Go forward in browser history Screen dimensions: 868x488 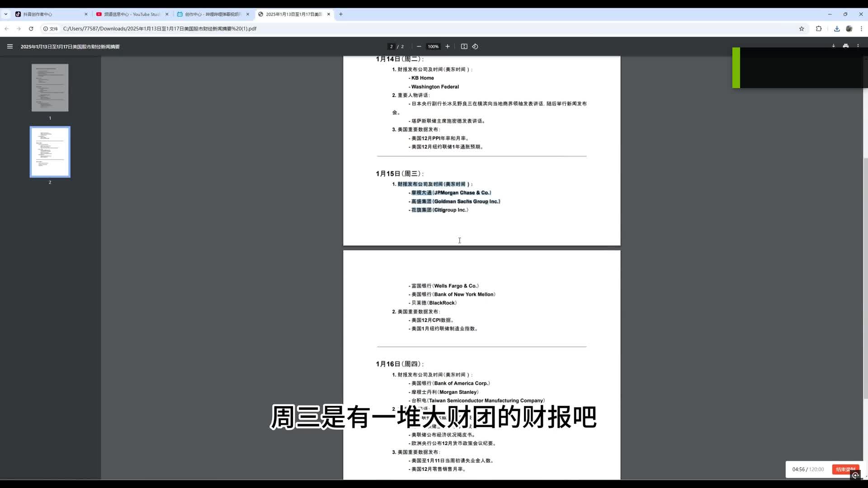[x=19, y=28]
